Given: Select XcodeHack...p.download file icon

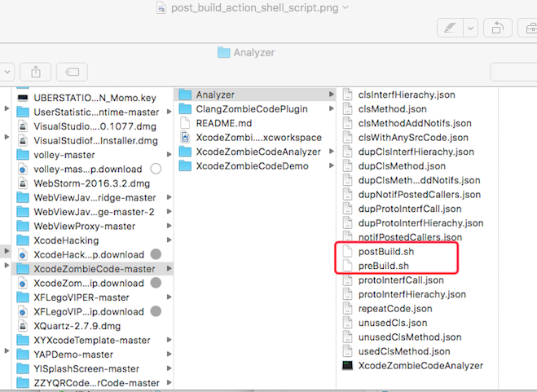Looking at the screenshot, I should point(23,255).
